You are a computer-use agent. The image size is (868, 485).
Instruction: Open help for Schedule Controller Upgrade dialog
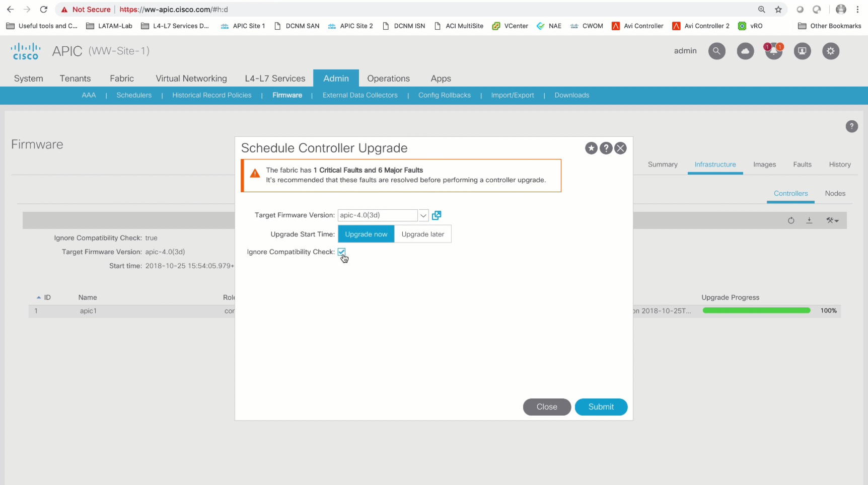(606, 148)
